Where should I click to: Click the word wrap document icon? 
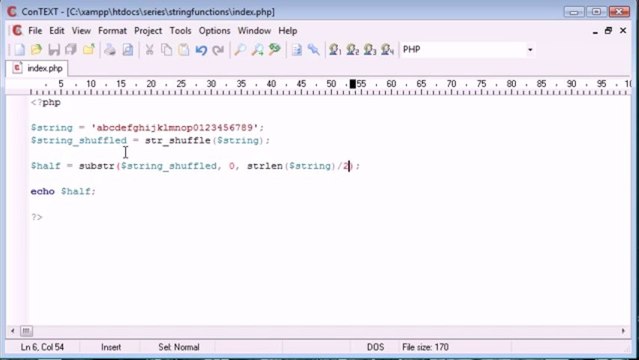tap(296, 50)
